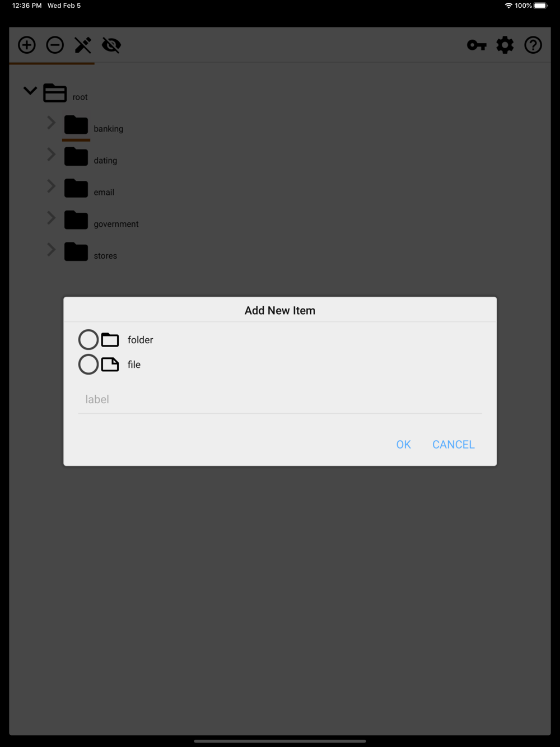Select the folder radio button
This screenshot has height=747, width=560.
pos(88,339)
